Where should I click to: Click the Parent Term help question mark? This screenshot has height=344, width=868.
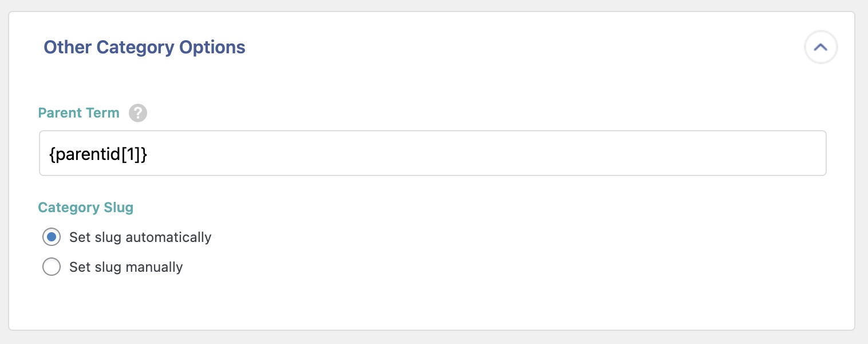[138, 113]
